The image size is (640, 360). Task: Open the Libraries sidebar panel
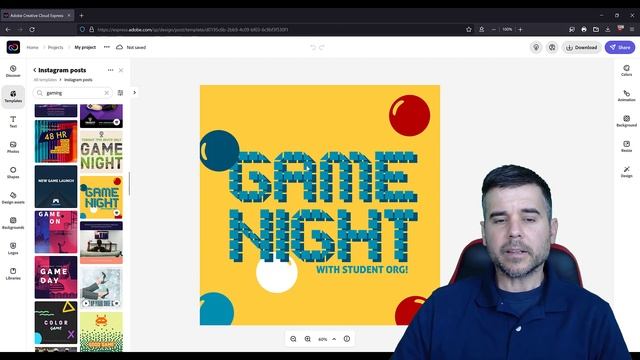point(13,273)
